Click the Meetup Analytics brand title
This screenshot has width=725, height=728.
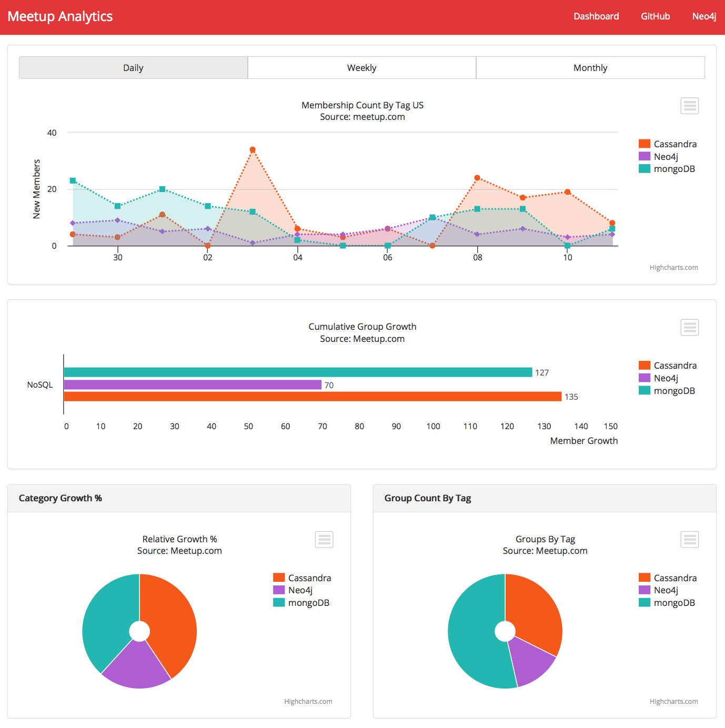60,16
